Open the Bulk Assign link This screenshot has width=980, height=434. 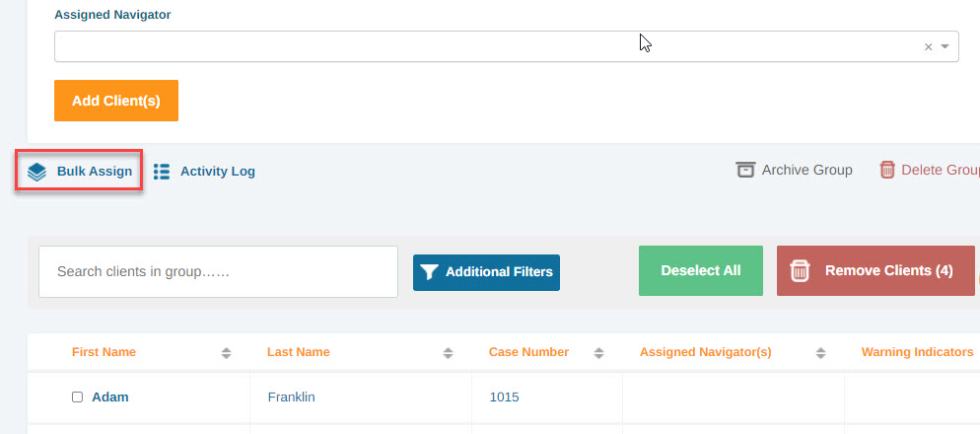[x=95, y=172]
